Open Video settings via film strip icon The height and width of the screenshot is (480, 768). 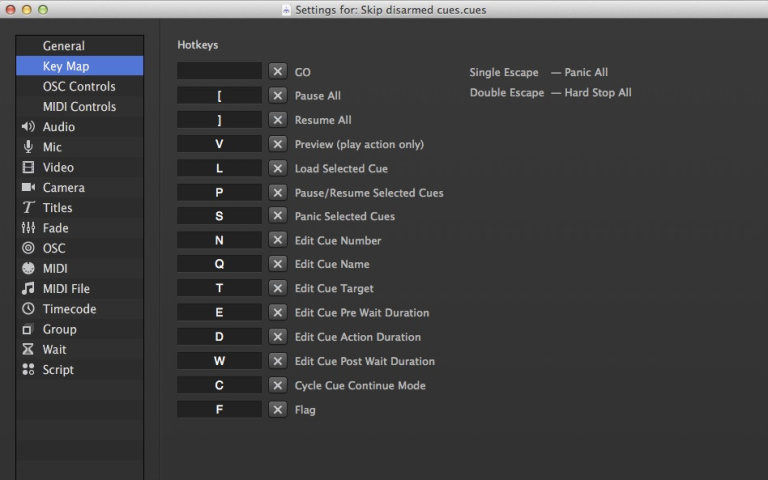click(28, 167)
